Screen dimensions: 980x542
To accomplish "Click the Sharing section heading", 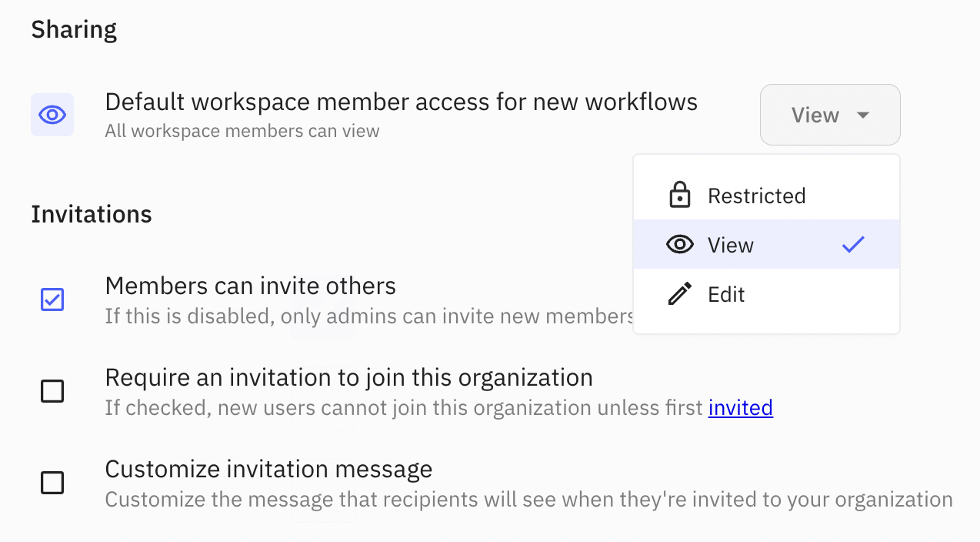I will (74, 29).
